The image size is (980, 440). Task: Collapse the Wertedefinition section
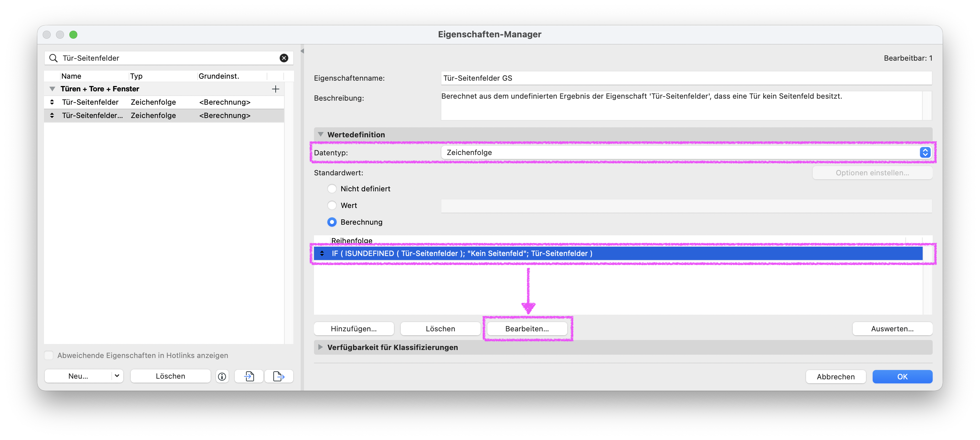click(x=320, y=135)
